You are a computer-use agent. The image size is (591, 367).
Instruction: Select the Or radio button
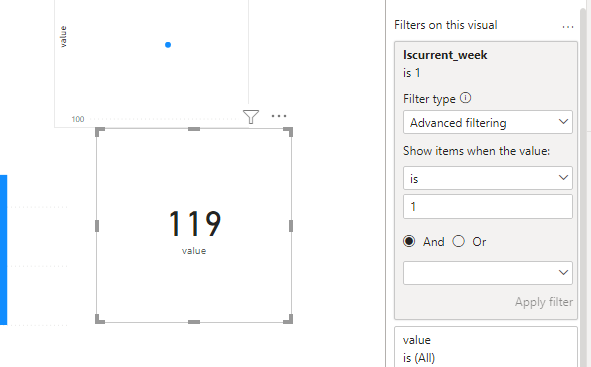click(458, 241)
